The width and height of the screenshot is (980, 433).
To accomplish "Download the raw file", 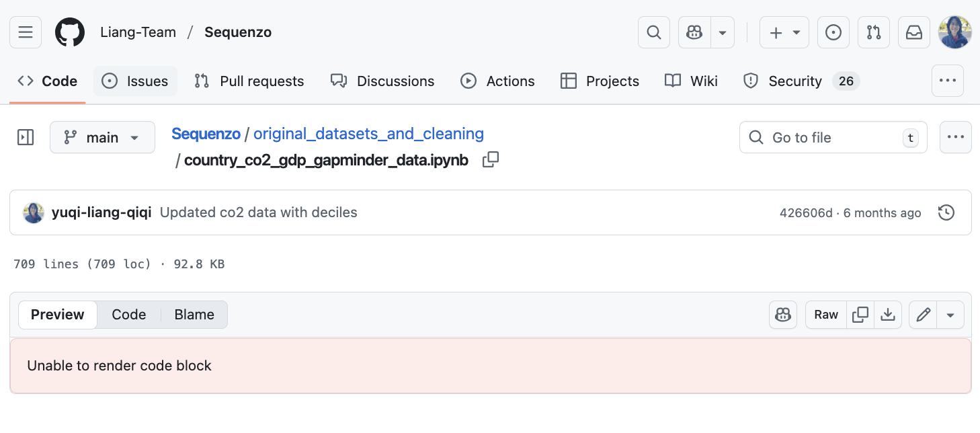I will [888, 315].
